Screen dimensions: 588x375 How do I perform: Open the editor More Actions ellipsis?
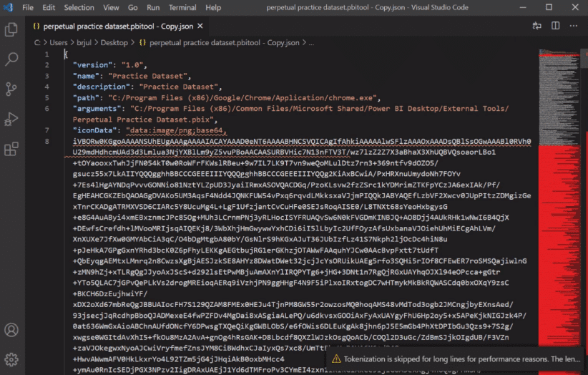coord(574,26)
